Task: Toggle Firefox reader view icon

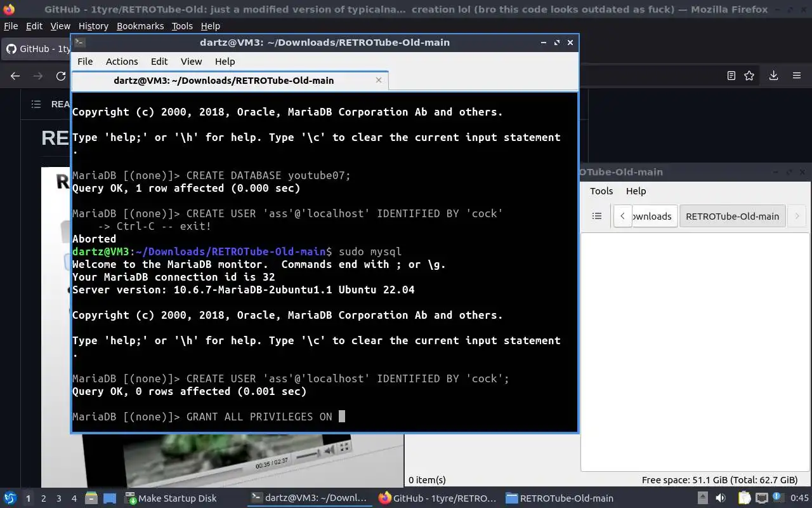Action: coord(731,76)
